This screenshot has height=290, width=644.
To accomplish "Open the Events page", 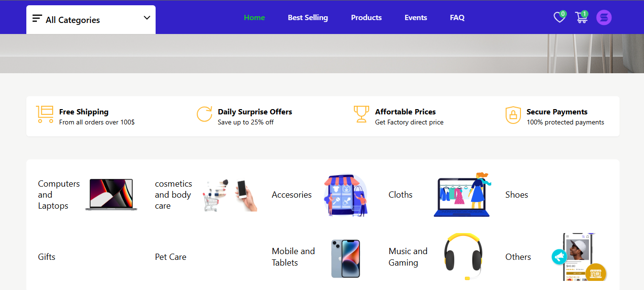I will [x=416, y=18].
